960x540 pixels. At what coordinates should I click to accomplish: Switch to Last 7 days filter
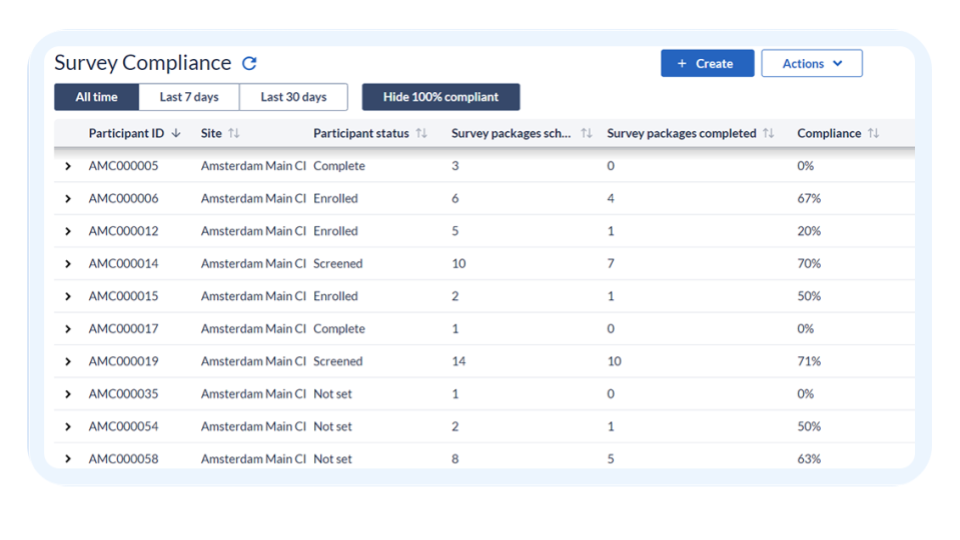(189, 97)
